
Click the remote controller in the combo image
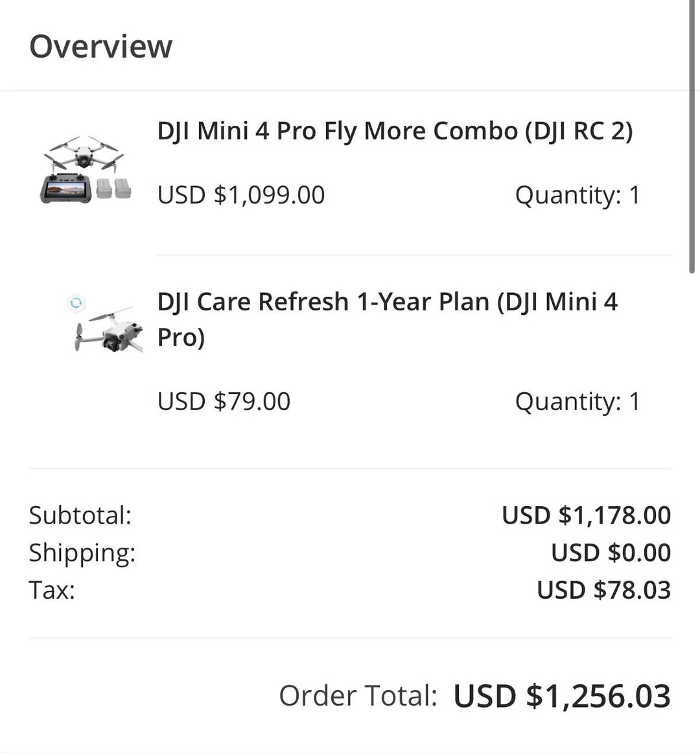[x=66, y=189]
